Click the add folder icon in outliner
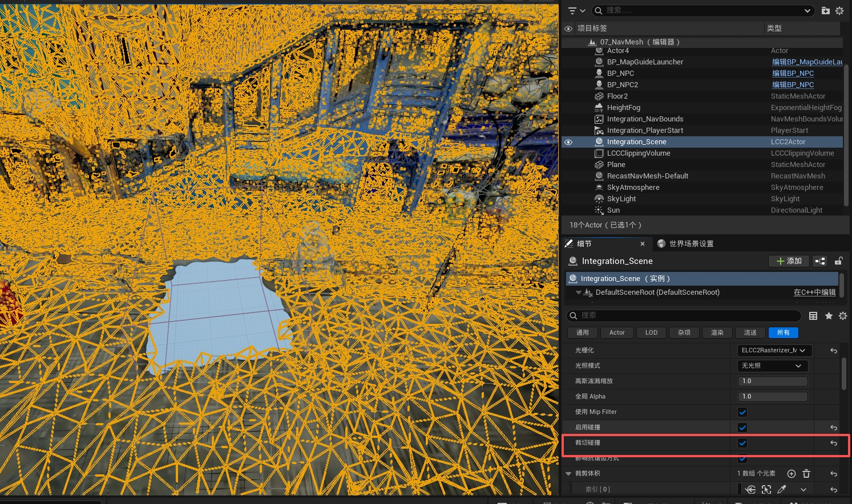This screenshot has height=504, width=852. (x=825, y=10)
